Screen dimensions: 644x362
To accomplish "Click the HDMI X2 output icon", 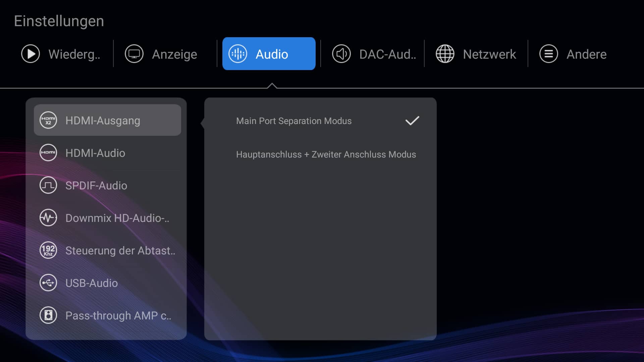I will point(48,120).
